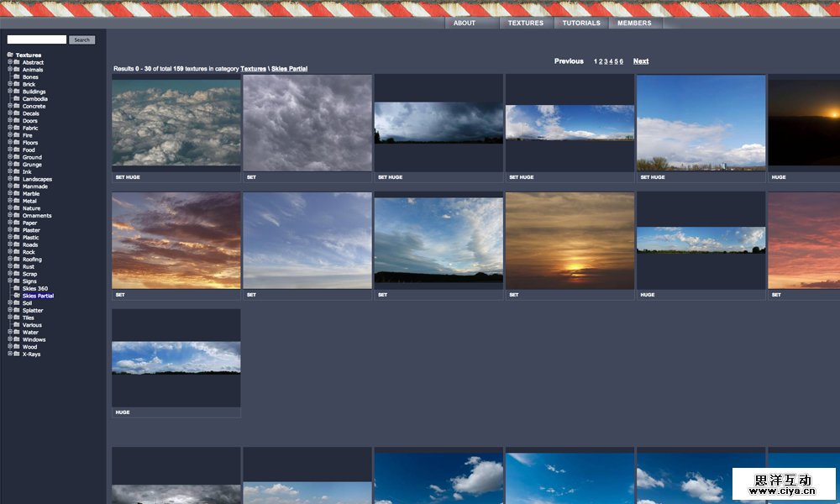Click the X-Rays folder icon
The height and width of the screenshot is (504, 840).
pos(17,354)
